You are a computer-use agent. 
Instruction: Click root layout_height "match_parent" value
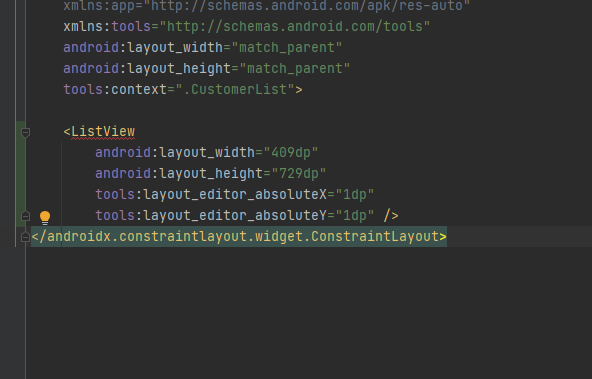coord(294,69)
